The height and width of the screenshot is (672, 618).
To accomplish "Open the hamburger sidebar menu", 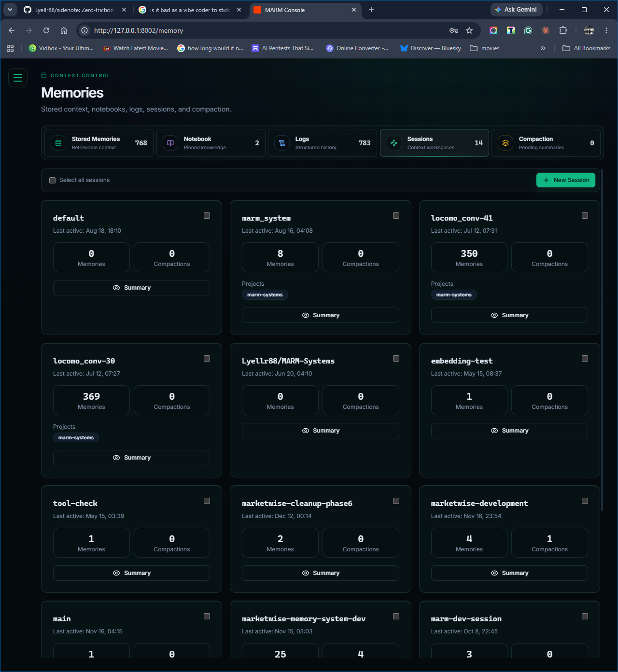I will [18, 78].
